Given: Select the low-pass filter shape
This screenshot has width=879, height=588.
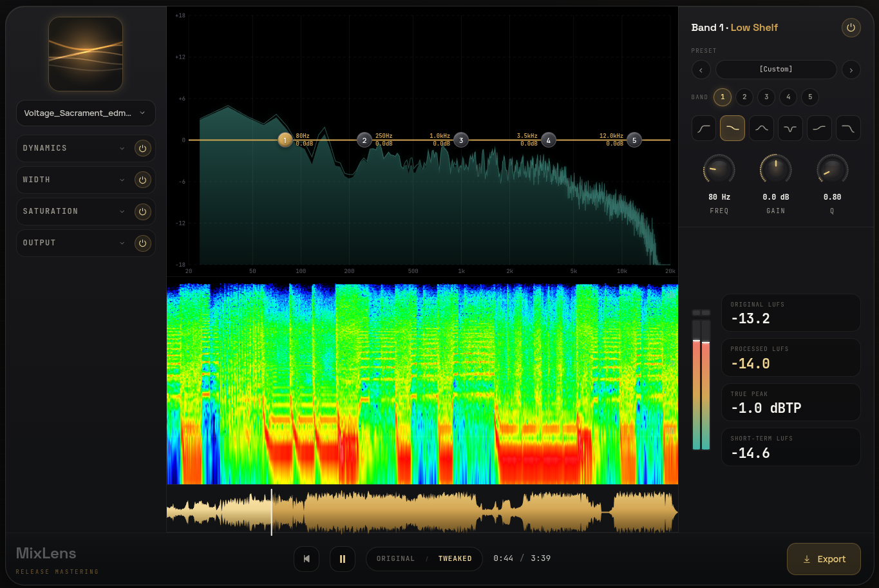Looking at the screenshot, I should (x=848, y=128).
